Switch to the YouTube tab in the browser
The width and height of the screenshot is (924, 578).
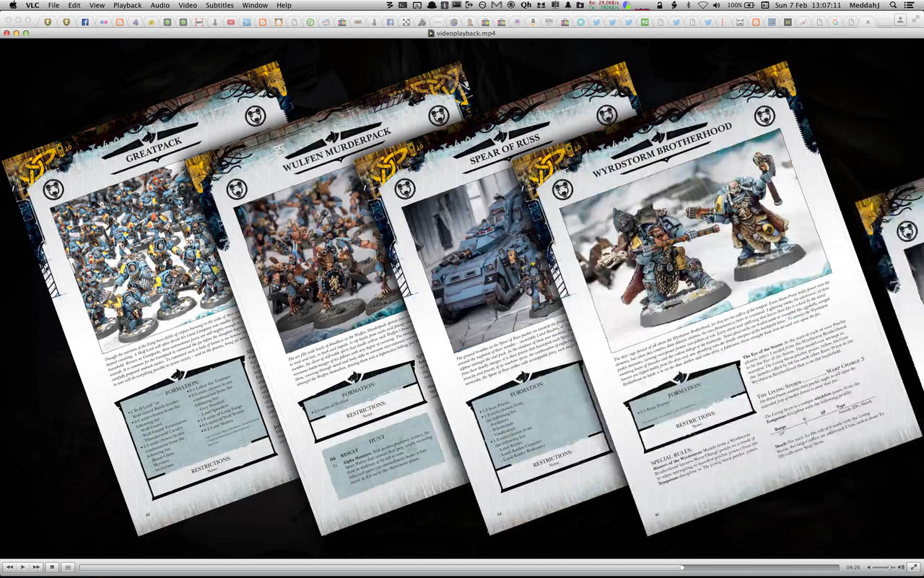pyautogui.click(x=231, y=22)
